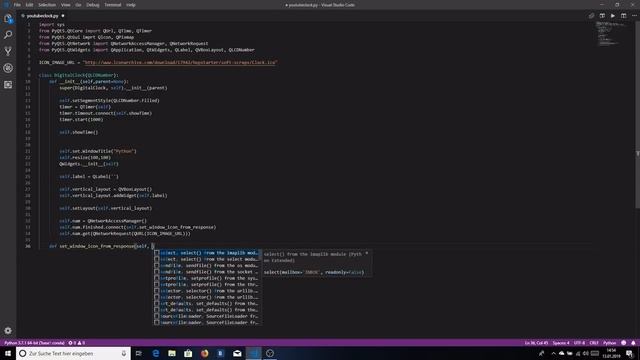Viewport: 640px width, 360px height.
Task: Open the Edit menu
Action: [29, 5]
